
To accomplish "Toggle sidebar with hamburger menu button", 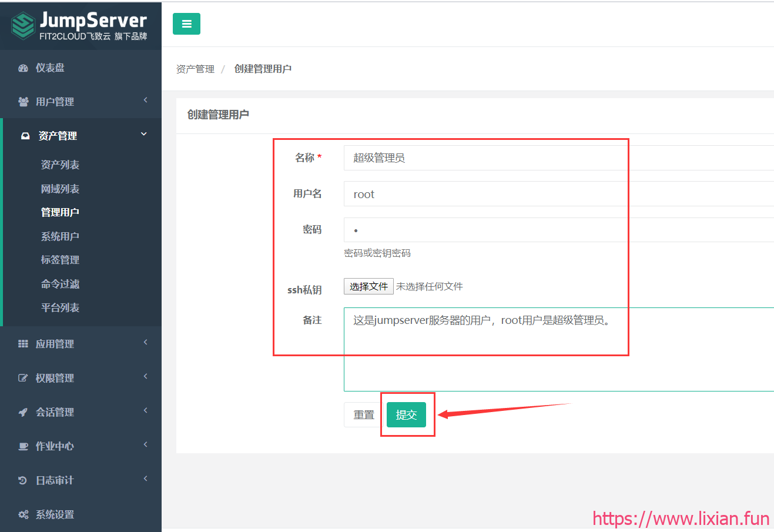I will 186,24.
